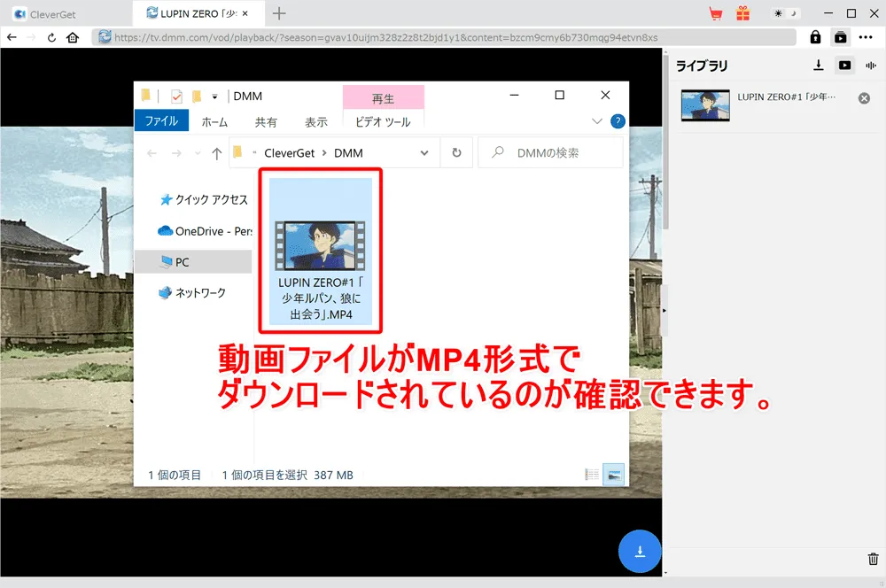Screen dimensions: 886x588
Task: Click DMM in the breadcrumb path
Action: pyautogui.click(x=348, y=153)
